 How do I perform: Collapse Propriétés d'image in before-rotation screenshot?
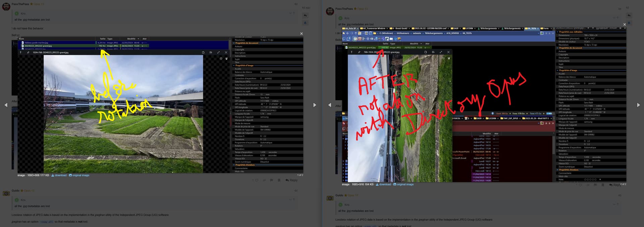234,65
